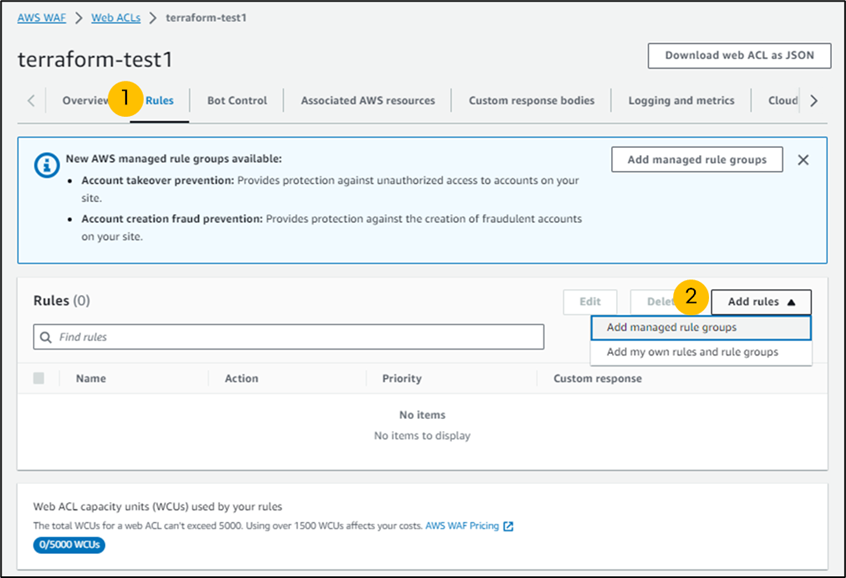Switch to Logging and metrics tab

click(x=681, y=100)
